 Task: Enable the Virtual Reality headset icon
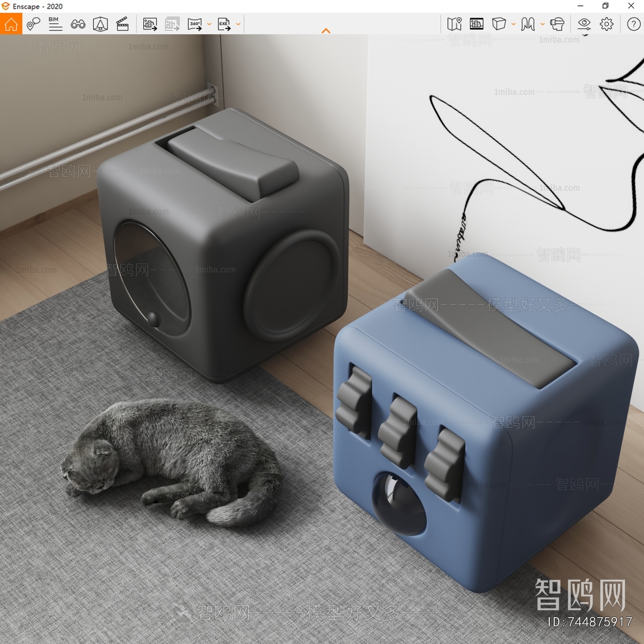tap(557, 24)
